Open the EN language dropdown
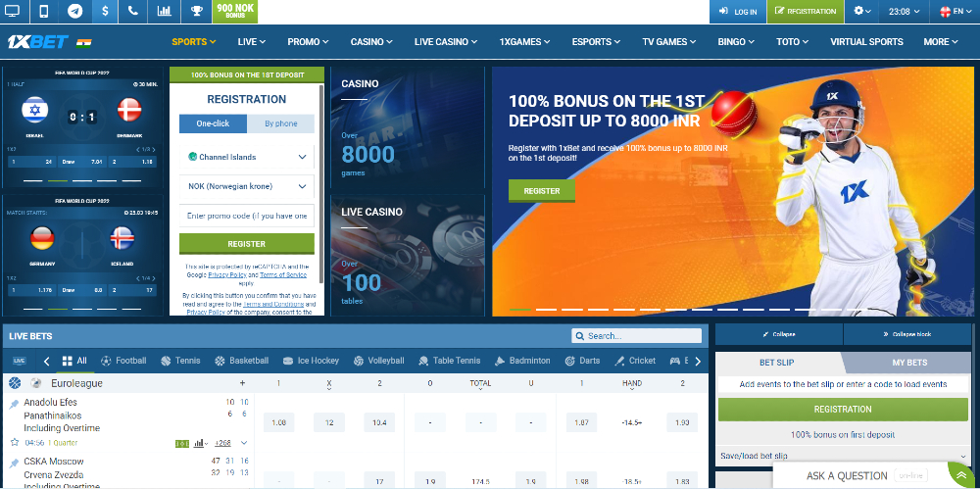 tap(955, 11)
